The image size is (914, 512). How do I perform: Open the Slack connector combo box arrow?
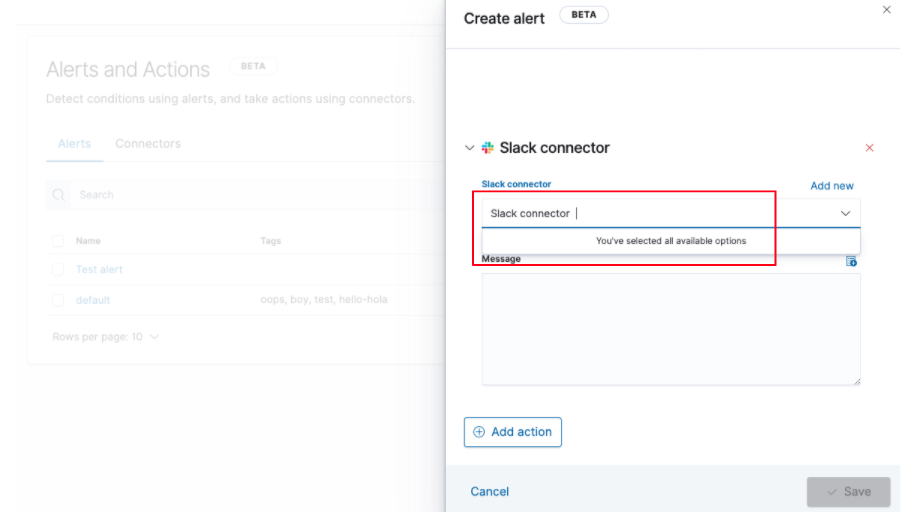click(x=845, y=213)
